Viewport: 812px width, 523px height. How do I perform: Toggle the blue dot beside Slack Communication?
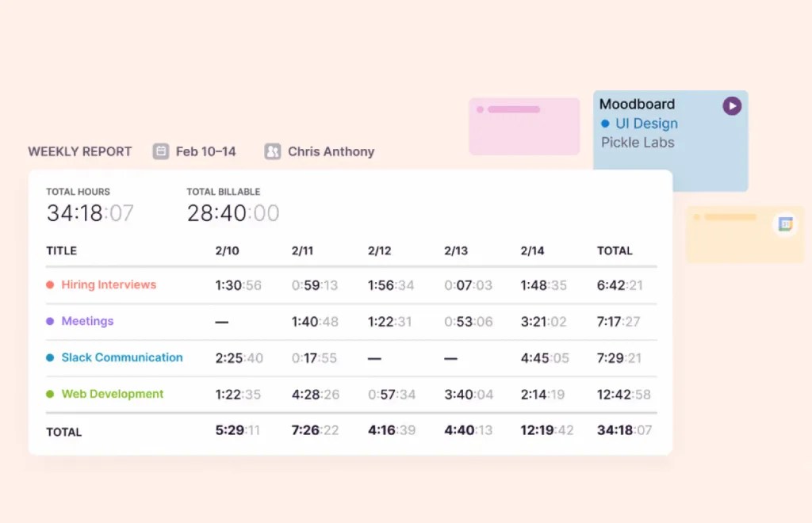(51, 357)
